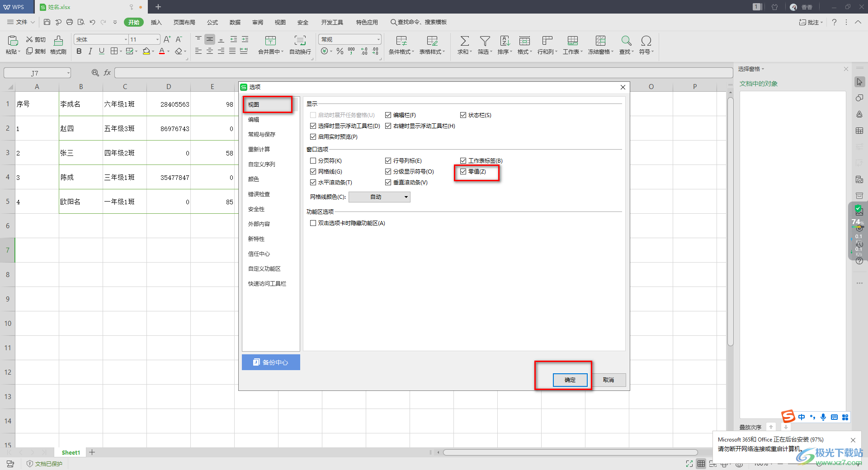Click the Filter funnel icon
This screenshot has height=470, width=868.
pyautogui.click(x=485, y=41)
